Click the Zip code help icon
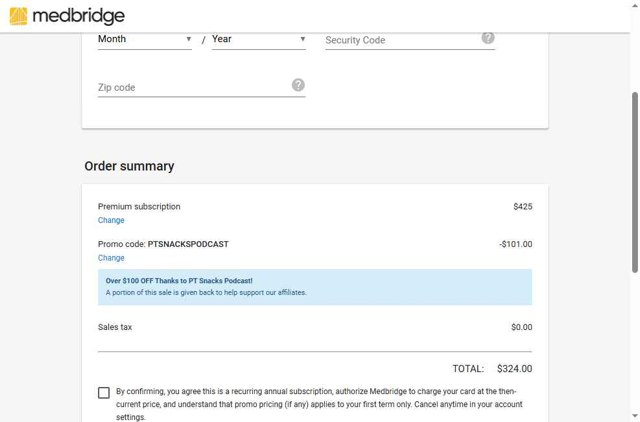Image resolution: width=640 pixels, height=422 pixels. click(x=298, y=85)
